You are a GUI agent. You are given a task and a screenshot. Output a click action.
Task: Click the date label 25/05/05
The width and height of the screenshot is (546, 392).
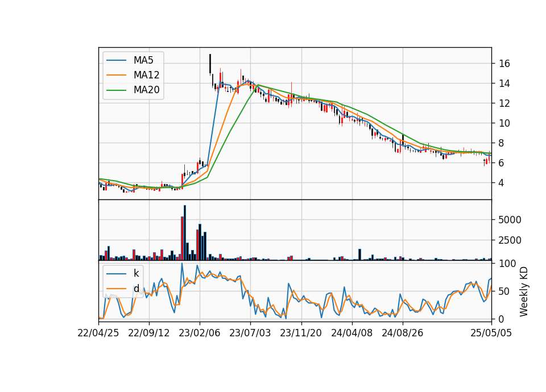(x=491, y=333)
